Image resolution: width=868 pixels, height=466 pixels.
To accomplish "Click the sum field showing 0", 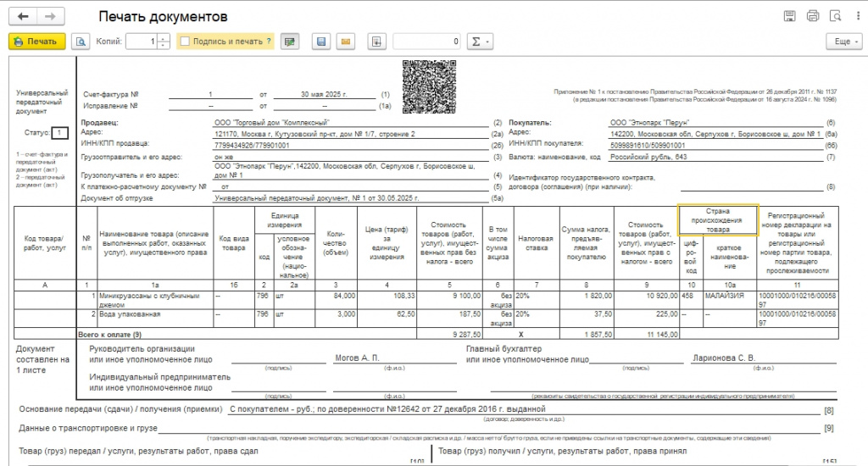I will (x=427, y=42).
